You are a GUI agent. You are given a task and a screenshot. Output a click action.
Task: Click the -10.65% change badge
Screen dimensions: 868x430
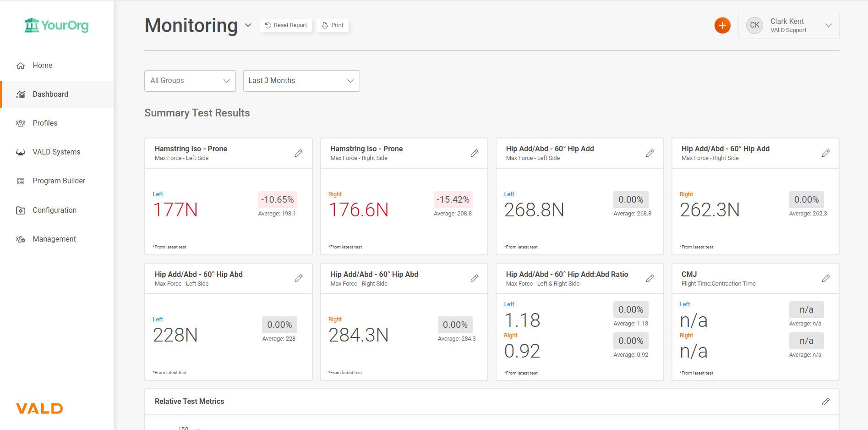[278, 199]
